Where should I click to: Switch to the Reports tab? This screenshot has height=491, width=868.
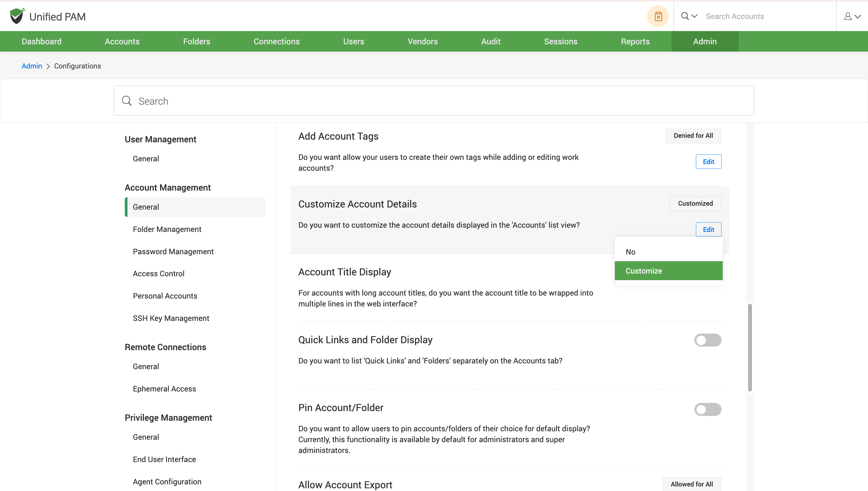click(635, 42)
